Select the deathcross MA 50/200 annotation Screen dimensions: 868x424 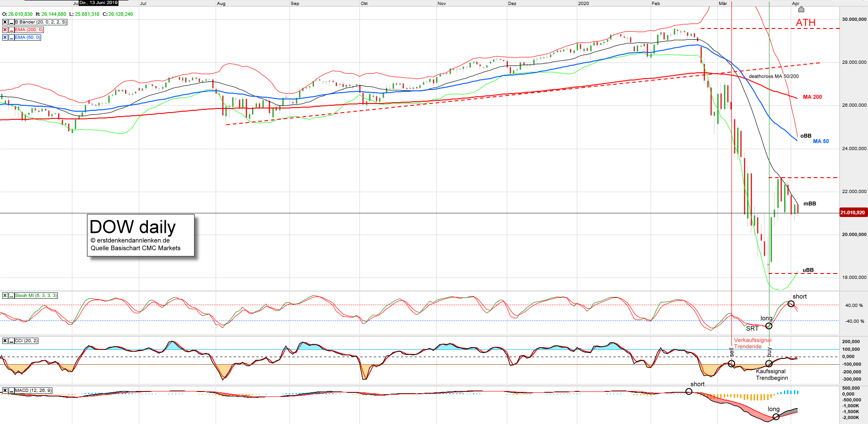774,76
